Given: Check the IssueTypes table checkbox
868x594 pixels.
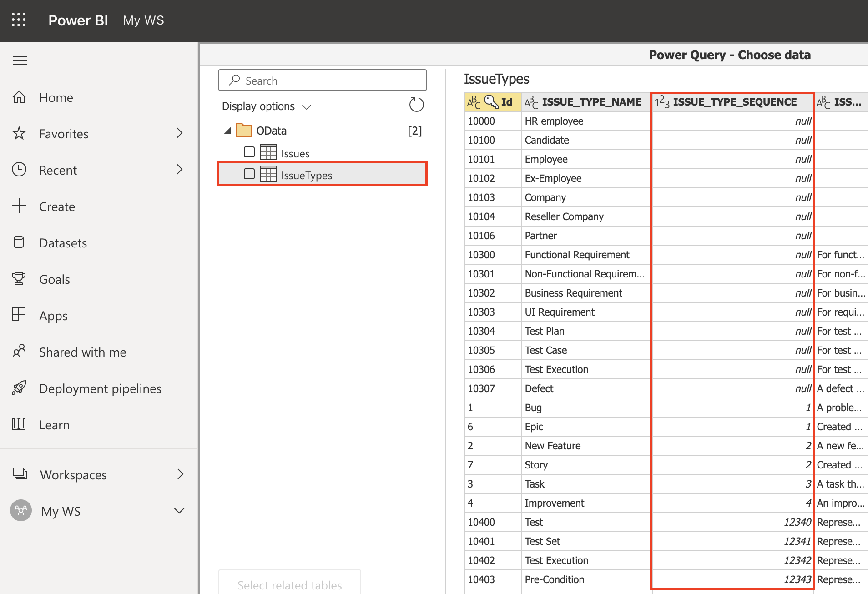Looking at the screenshot, I should [x=249, y=174].
